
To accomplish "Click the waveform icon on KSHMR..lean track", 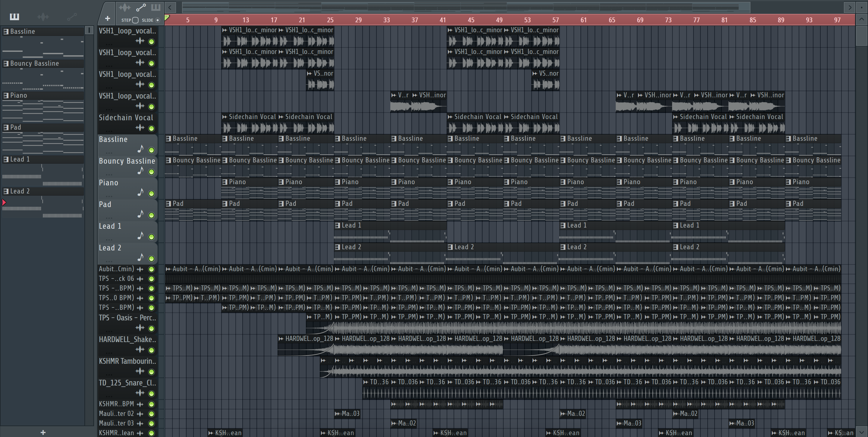I will [x=140, y=433].
